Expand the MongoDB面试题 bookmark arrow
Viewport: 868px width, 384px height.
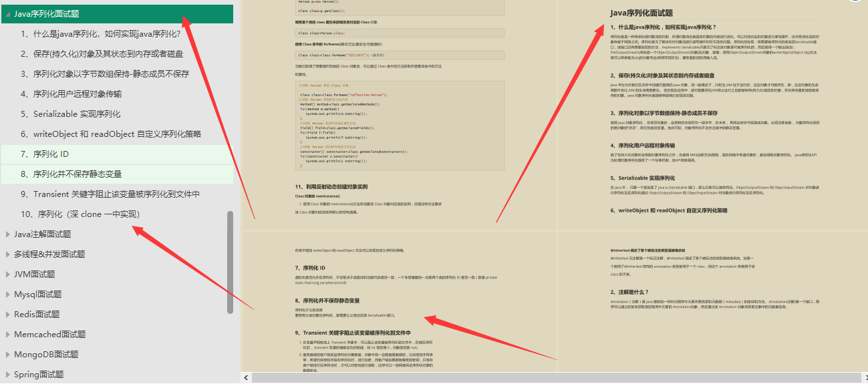(x=7, y=354)
